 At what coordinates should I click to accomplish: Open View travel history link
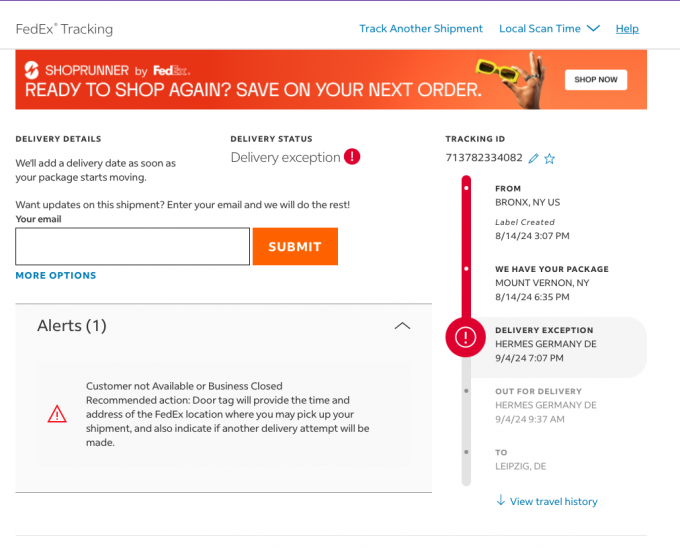553,502
